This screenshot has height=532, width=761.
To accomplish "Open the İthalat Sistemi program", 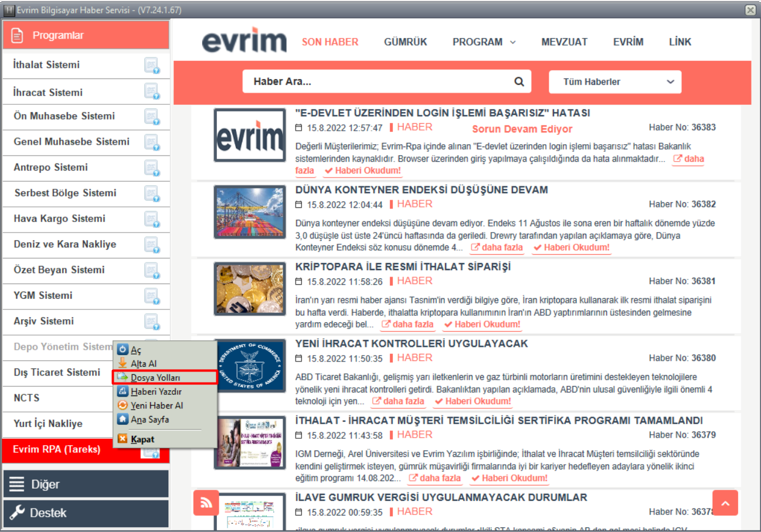I will [47, 65].
